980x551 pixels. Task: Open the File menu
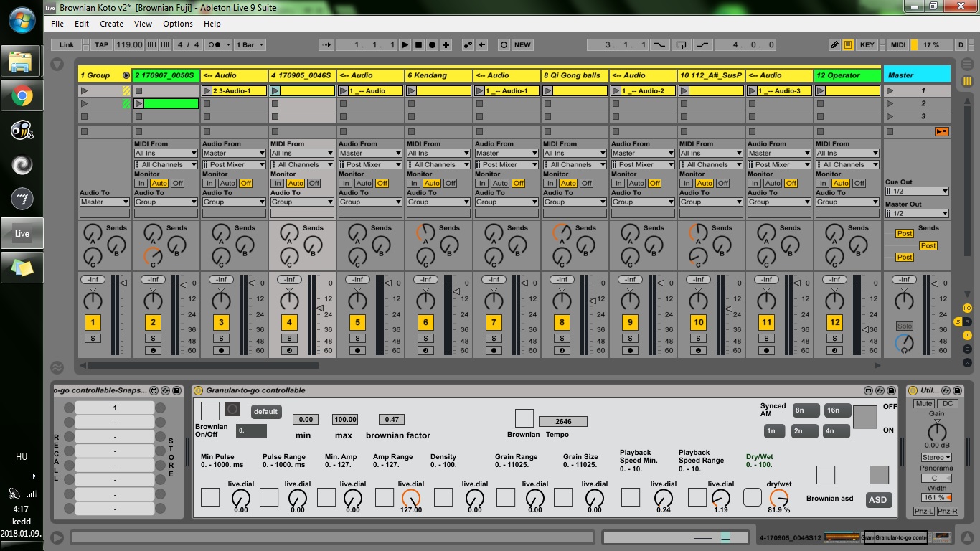(x=57, y=24)
